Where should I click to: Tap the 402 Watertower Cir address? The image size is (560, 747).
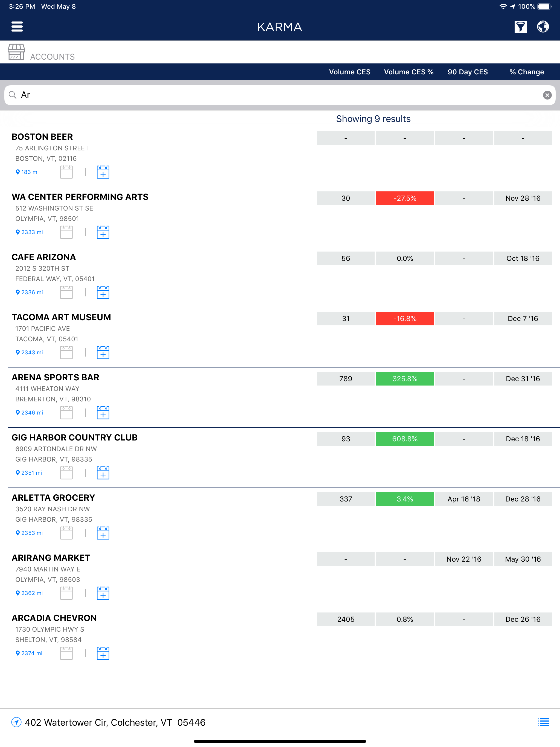[115, 722]
